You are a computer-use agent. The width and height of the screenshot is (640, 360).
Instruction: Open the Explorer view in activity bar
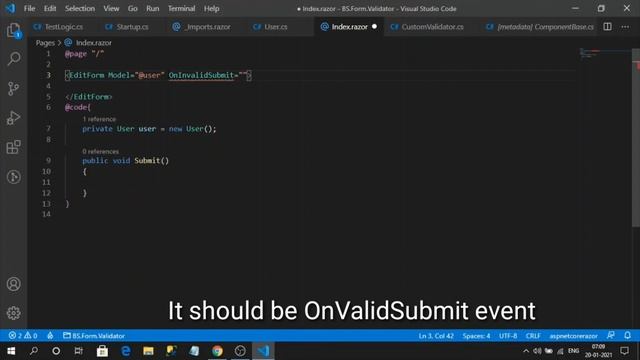point(13,30)
